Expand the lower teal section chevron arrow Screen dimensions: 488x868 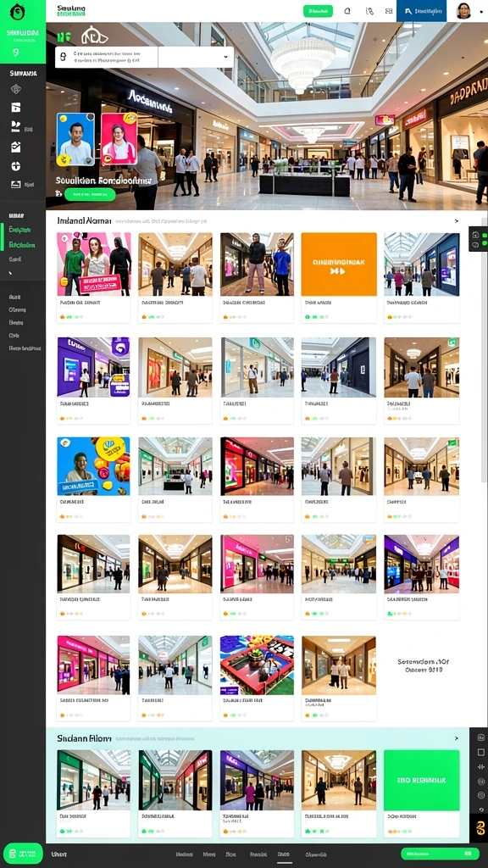(457, 738)
